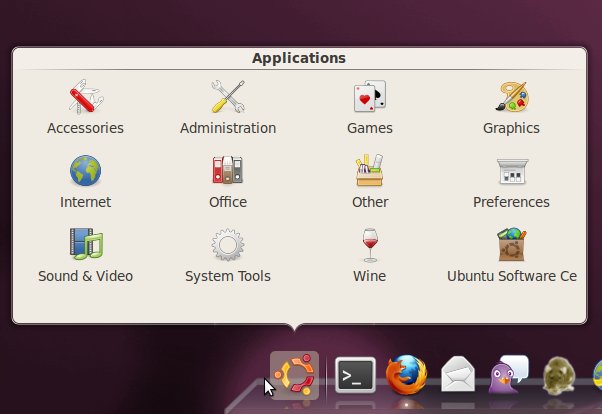Viewport: 602px width, 414px height.
Task: Click the Administration text label
Action: point(228,128)
